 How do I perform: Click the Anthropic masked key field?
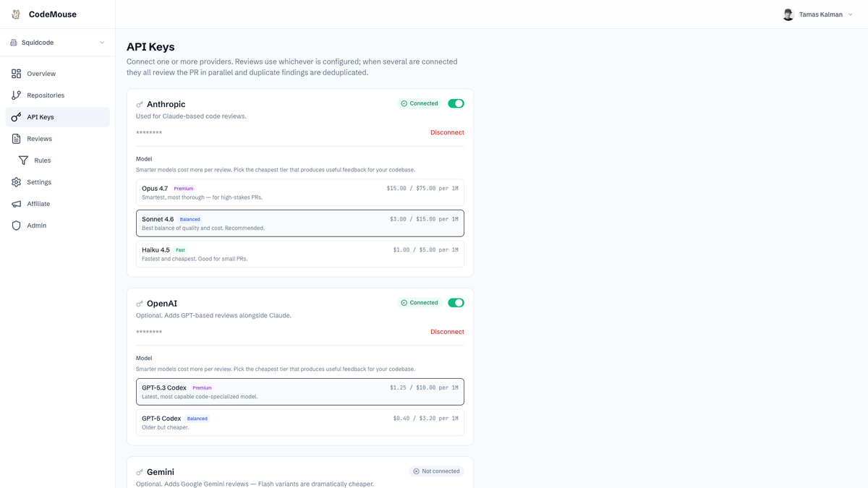pos(149,133)
